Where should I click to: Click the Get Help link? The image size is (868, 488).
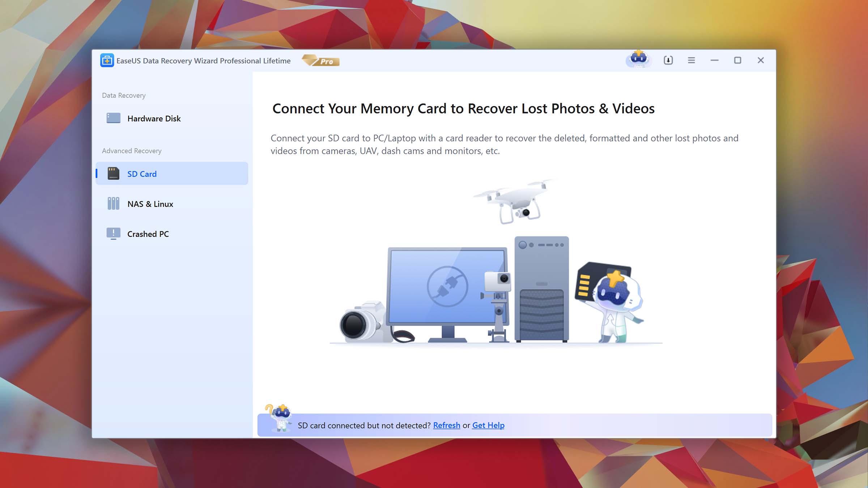coord(488,425)
